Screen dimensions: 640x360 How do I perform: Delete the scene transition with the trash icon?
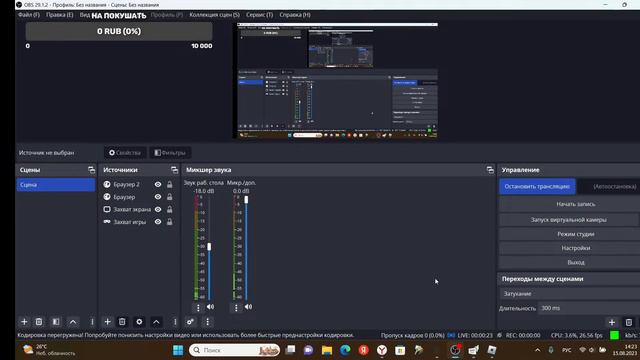click(629, 322)
